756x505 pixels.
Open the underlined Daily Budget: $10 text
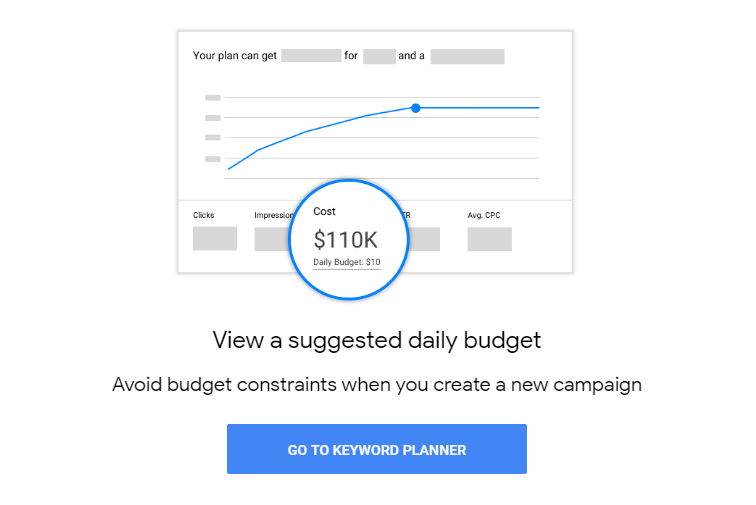pyautogui.click(x=347, y=262)
